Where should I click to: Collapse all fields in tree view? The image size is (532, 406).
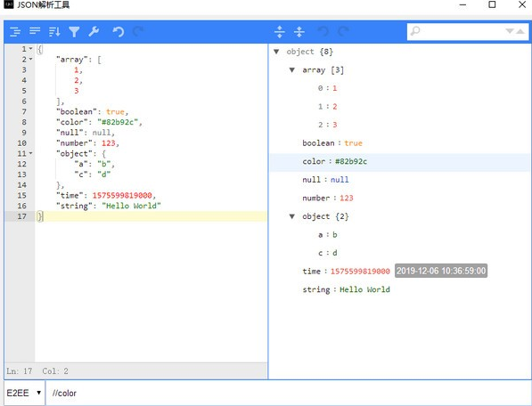299,31
